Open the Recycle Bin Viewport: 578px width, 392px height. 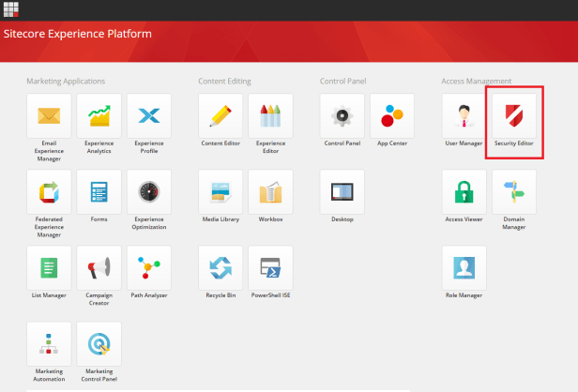click(221, 268)
